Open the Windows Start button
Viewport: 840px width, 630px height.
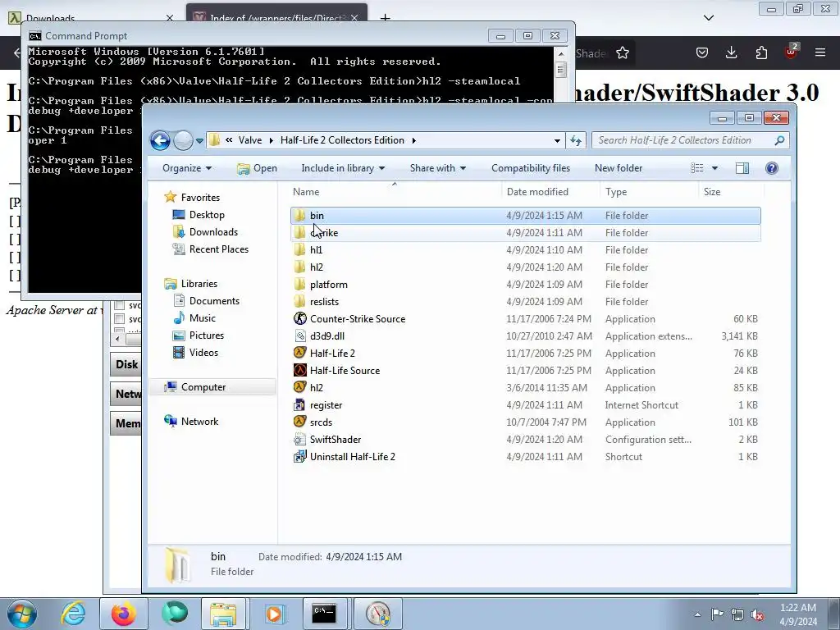click(x=22, y=614)
